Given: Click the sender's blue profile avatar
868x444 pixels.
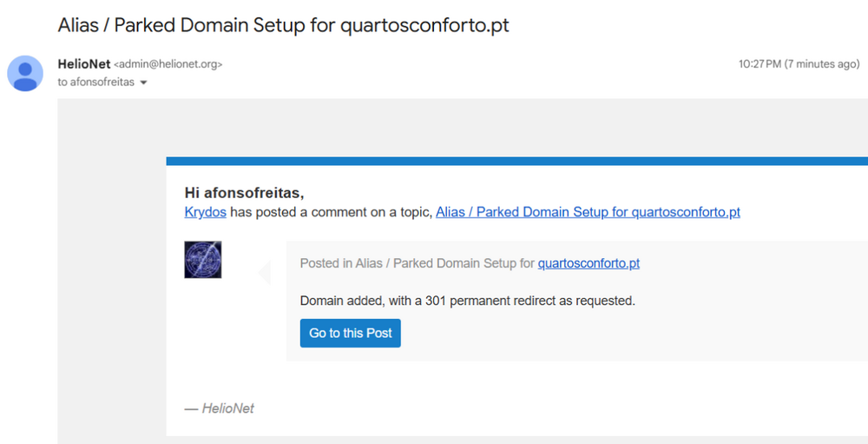Looking at the screenshot, I should pos(25,73).
